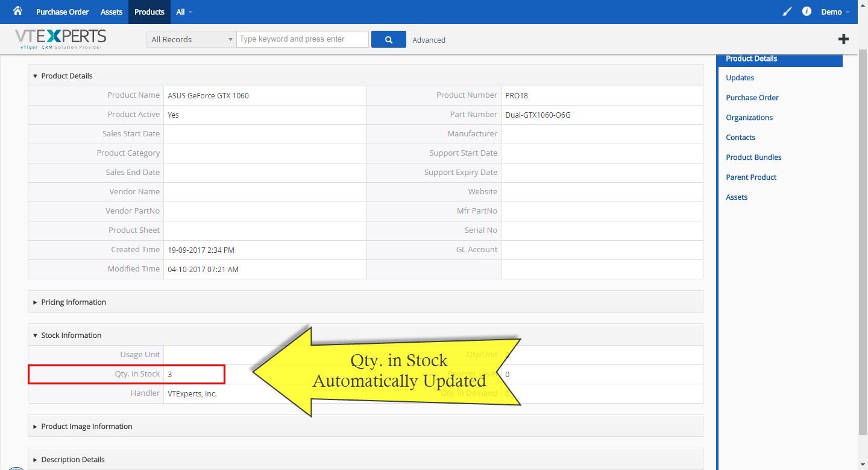This screenshot has height=470, width=868.
Task: Open the theme brush icon
Action: [x=787, y=11]
